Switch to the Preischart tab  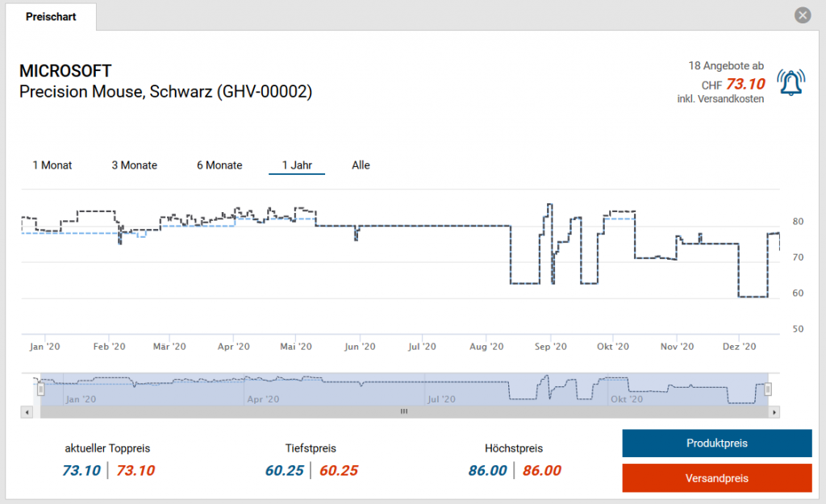51,16
